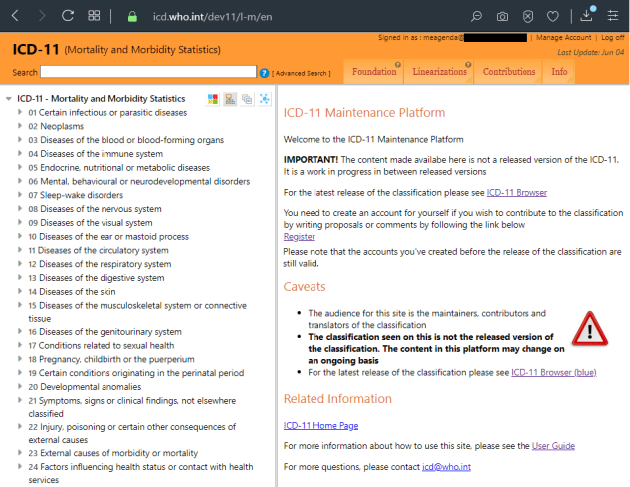Reload the page with browser refresh icon
The width and height of the screenshot is (630, 487).
(x=68, y=16)
